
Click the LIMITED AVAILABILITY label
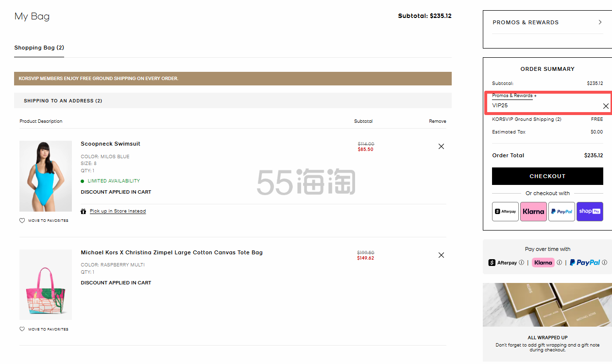(114, 181)
